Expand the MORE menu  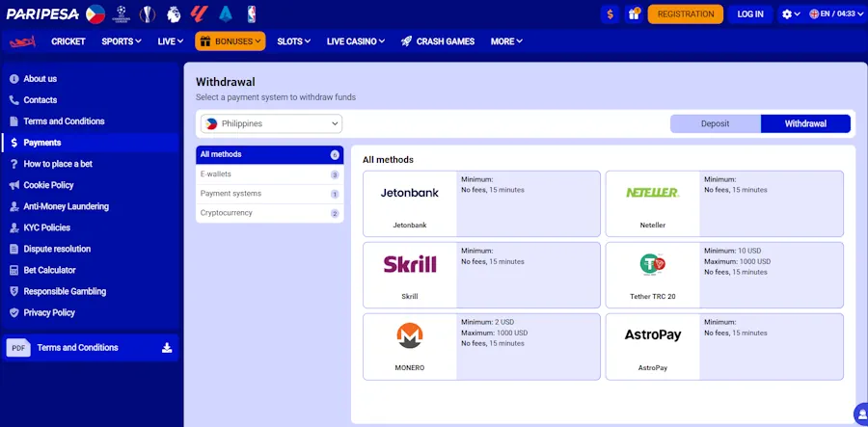click(506, 41)
